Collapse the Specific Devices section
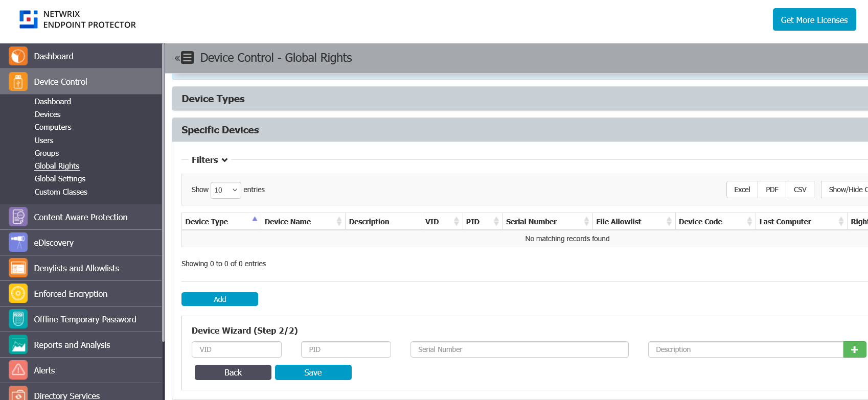This screenshot has height=400, width=868. pos(520,130)
